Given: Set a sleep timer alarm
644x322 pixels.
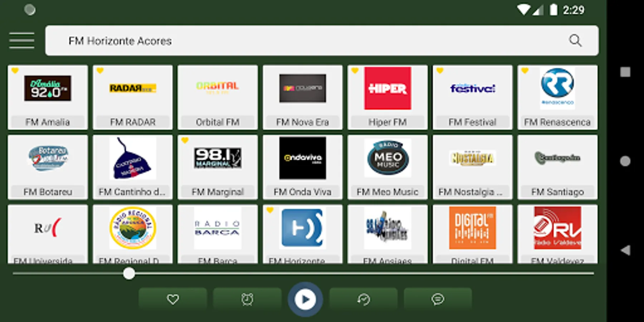Looking at the screenshot, I should coord(247,299).
